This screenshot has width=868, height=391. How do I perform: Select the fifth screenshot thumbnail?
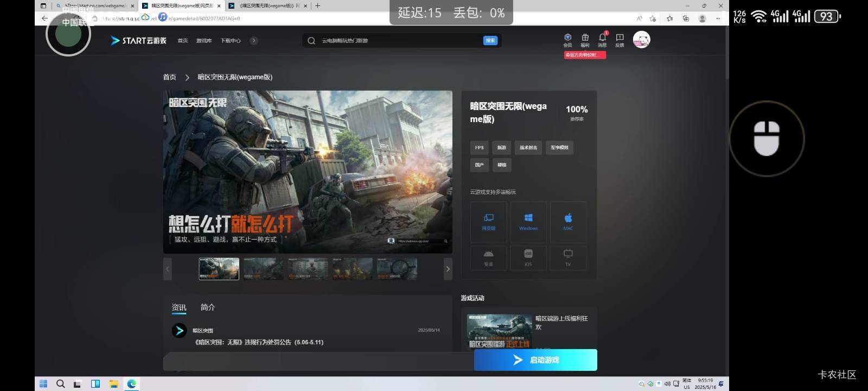coord(397,269)
